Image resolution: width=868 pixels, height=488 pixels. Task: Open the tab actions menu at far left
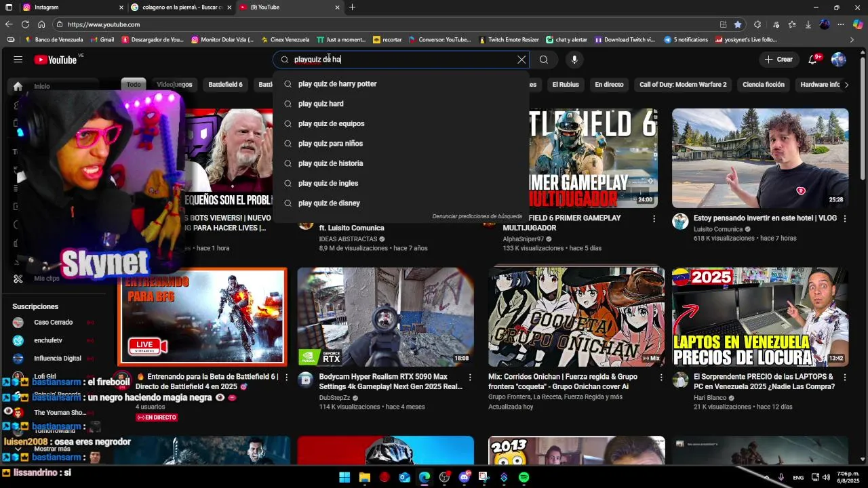click(x=9, y=7)
